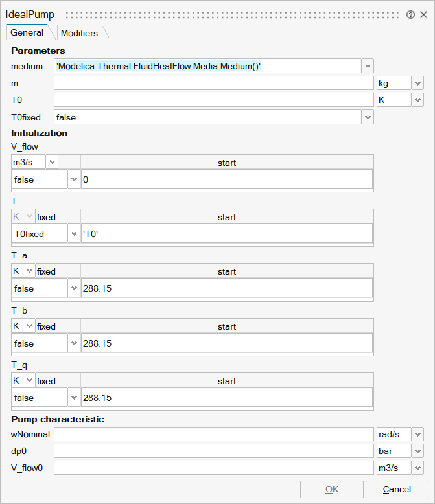Viewport: 435px width, 504px height.
Task: Select the General tab
Action: click(27, 32)
